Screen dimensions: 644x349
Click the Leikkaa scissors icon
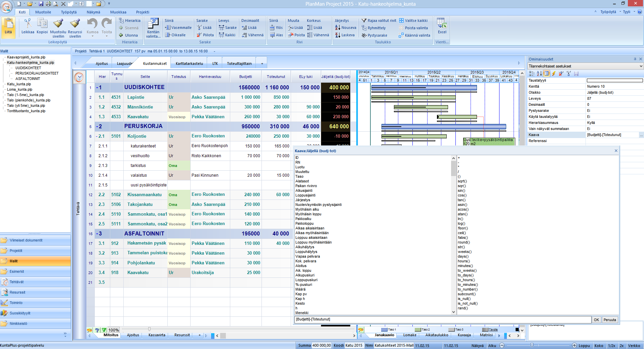coord(28,24)
